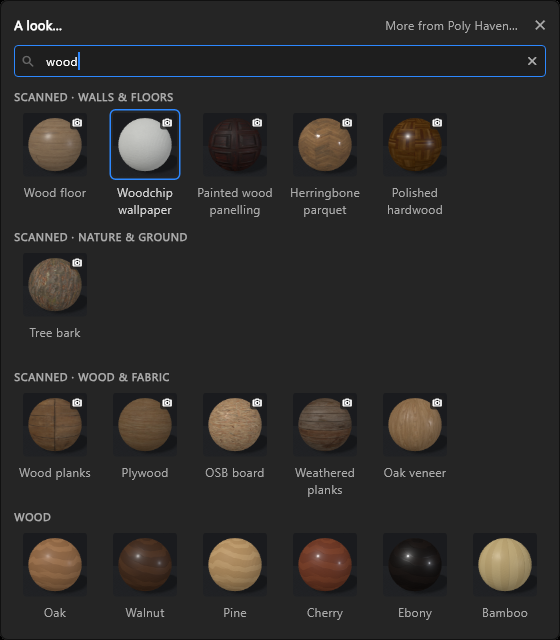560x640 pixels.
Task: Click the camera badge on Plywood
Action: point(167,402)
